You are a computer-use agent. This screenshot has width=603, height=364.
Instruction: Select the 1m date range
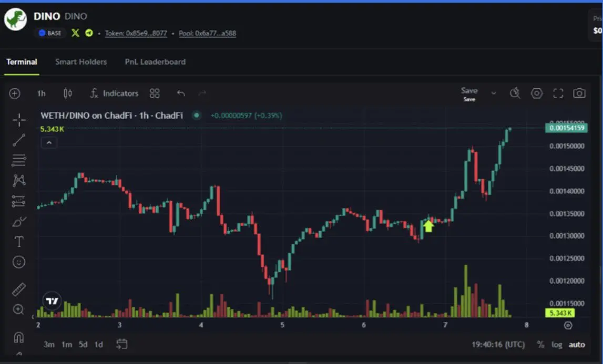click(67, 345)
